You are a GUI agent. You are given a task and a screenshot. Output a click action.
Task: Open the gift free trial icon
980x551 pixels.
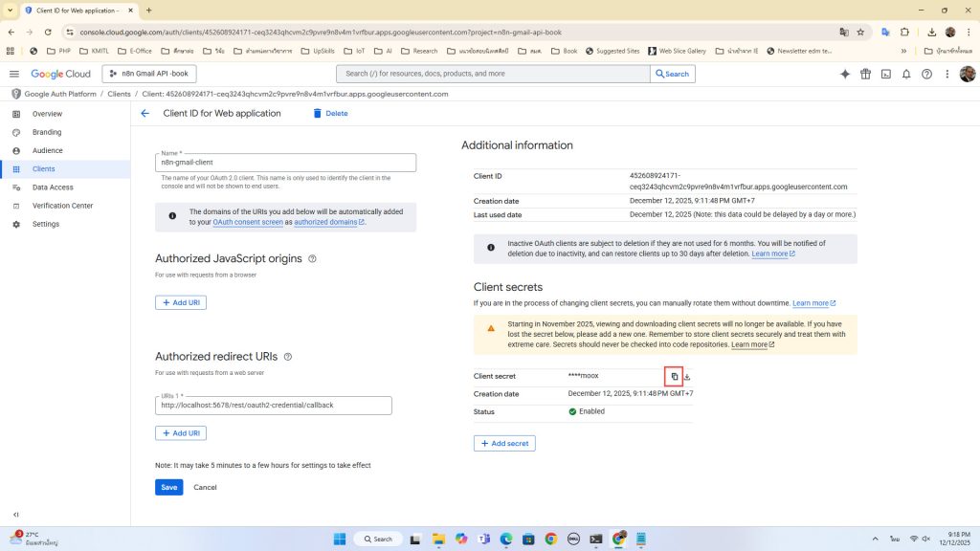click(865, 74)
